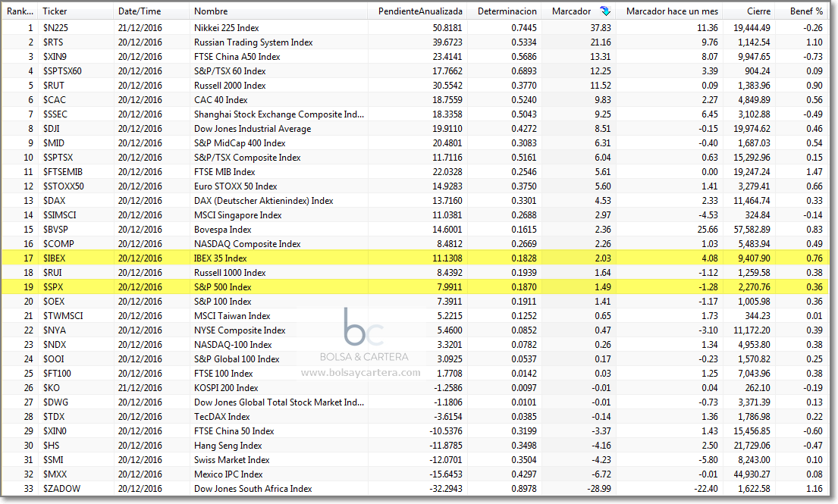Select ticker $XIN9
This screenshot has height=504, width=838.
coord(55,57)
